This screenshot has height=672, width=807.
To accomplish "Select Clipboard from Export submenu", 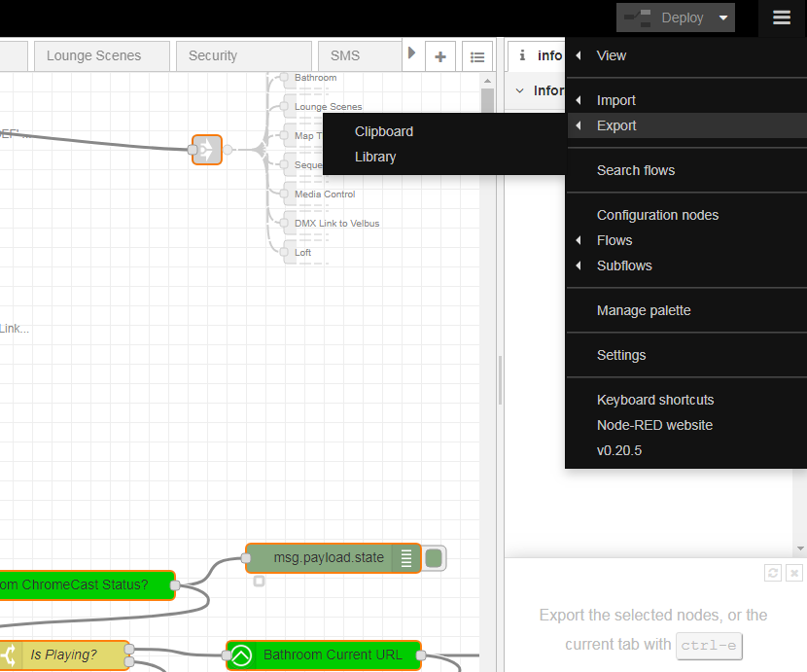I will pyautogui.click(x=383, y=131).
